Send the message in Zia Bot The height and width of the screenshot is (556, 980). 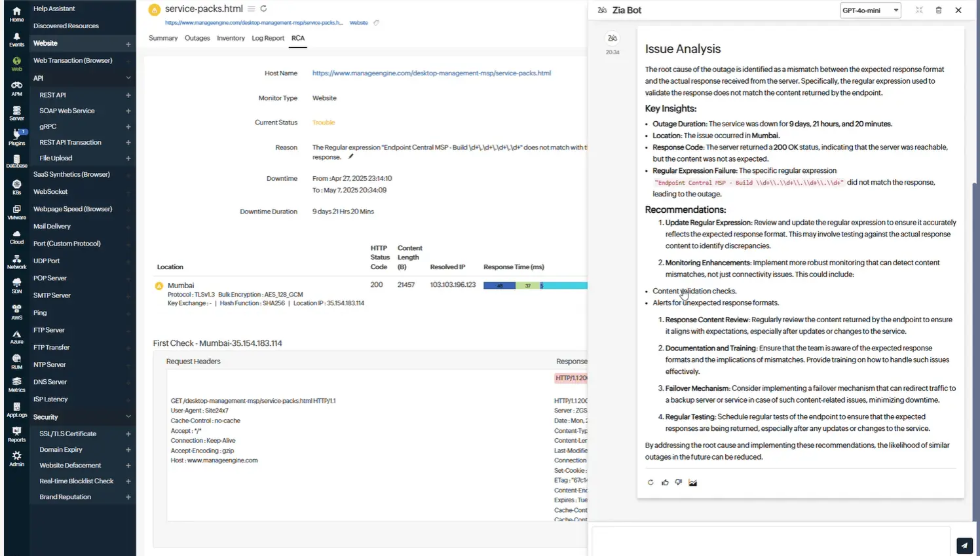tap(964, 545)
